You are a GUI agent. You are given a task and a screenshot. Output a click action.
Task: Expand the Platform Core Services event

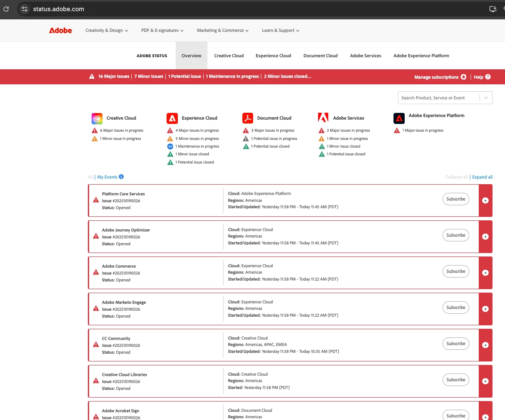[485, 201]
